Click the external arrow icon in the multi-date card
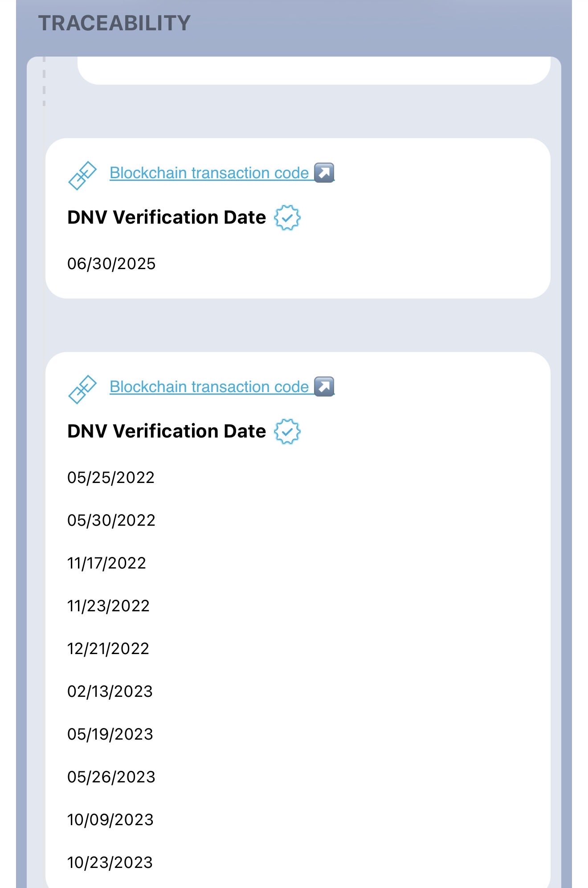 [x=324, y=387]
